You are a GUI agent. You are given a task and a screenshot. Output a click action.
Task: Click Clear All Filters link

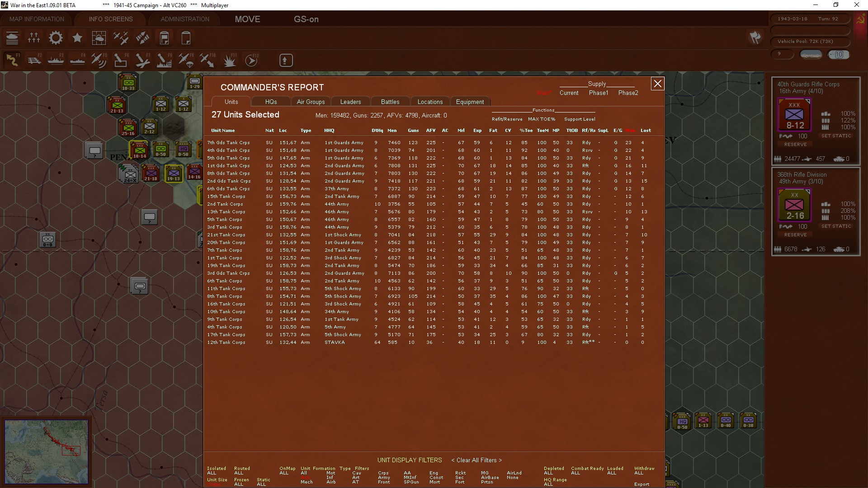[x=476, y=460]
